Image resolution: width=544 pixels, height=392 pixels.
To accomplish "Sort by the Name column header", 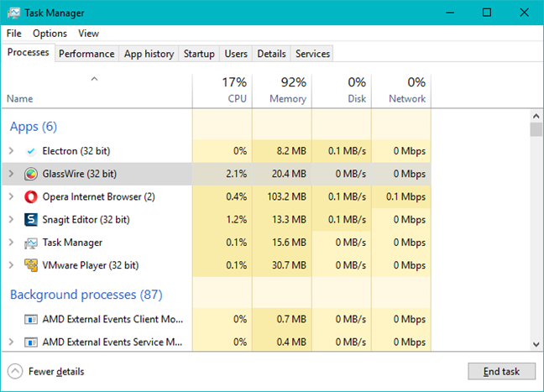I will point(97,91).
